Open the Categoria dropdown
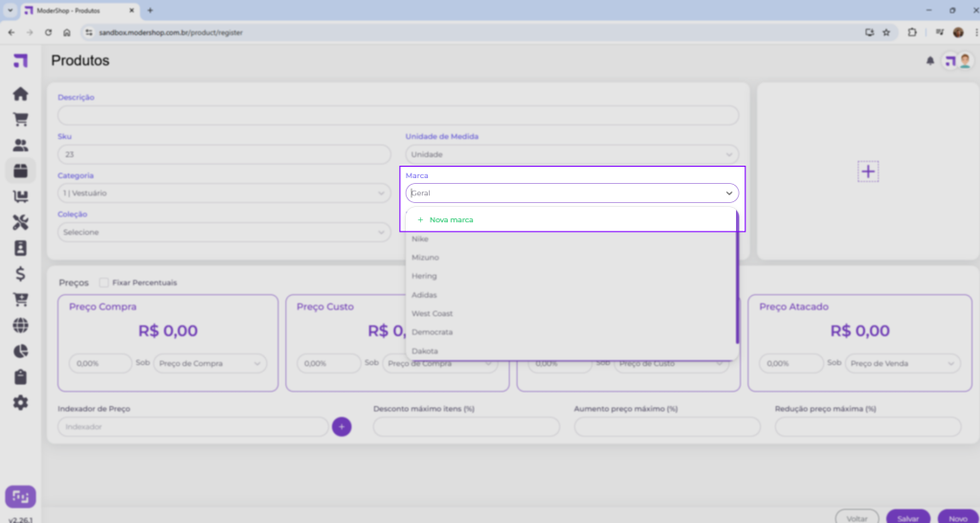The image size is (980, 523). point(224,193)
